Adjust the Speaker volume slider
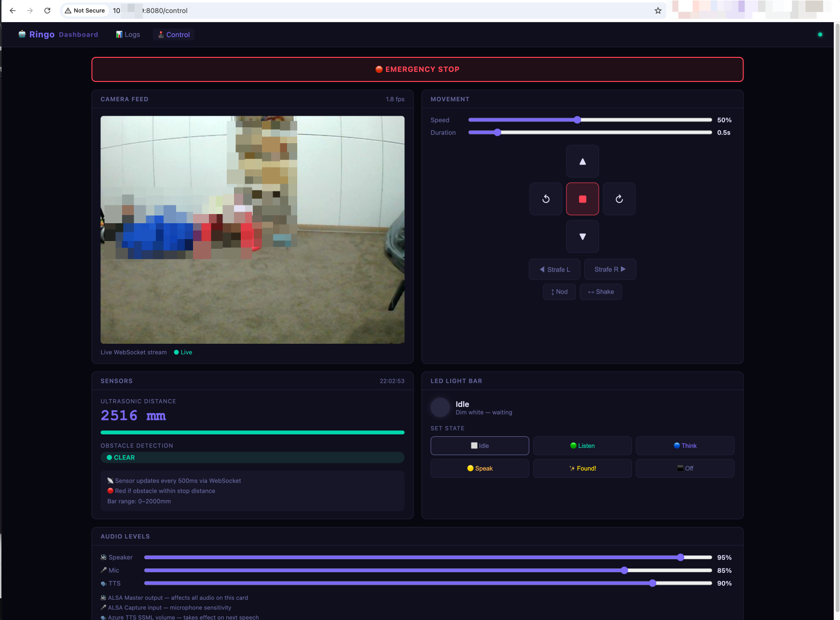 point(428,557)
